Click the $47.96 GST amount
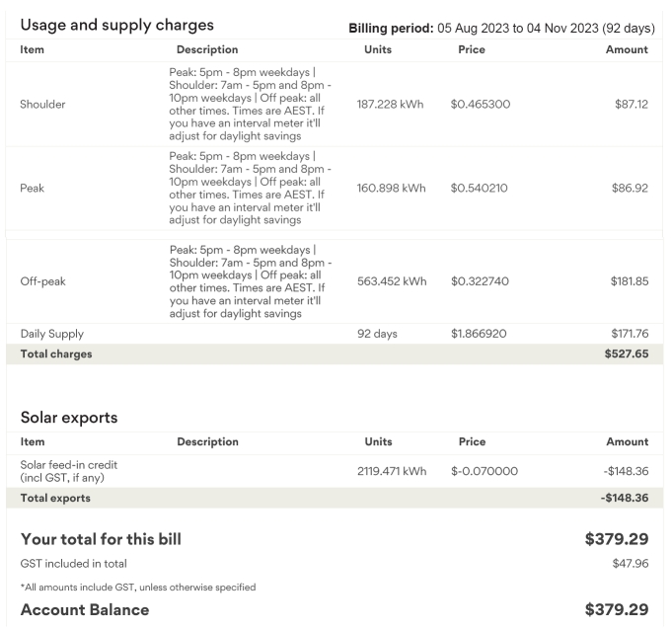 (630, 564)
